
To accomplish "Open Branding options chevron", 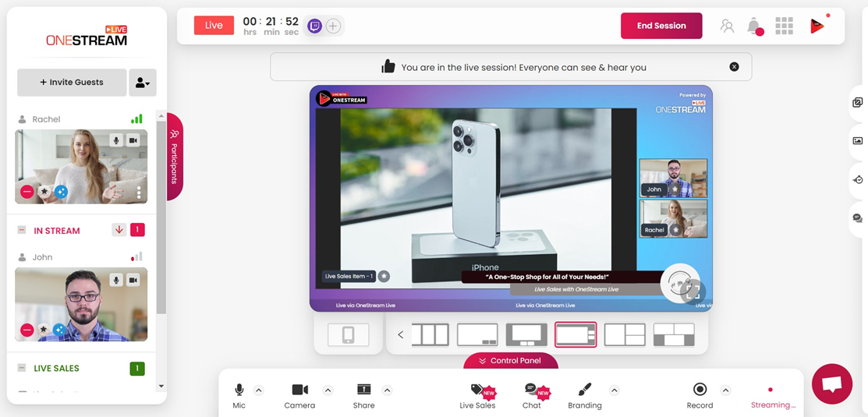I will point(614,390).
